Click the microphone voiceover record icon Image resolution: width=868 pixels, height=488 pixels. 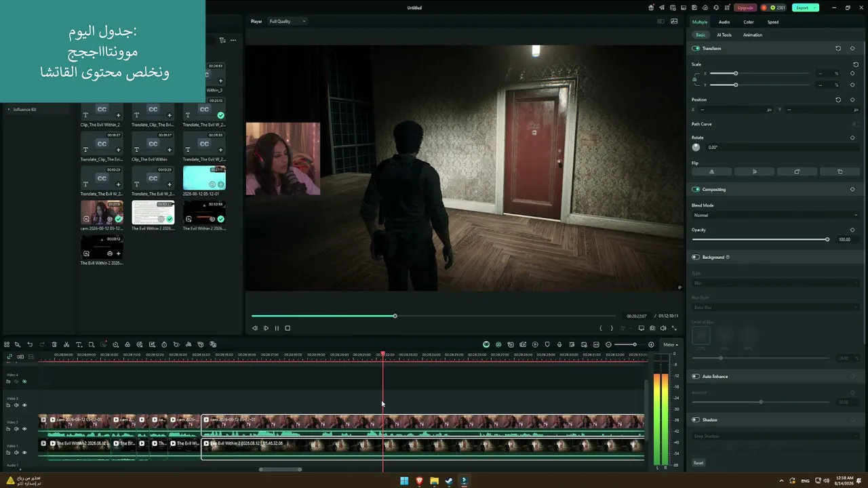click(559, 344)
